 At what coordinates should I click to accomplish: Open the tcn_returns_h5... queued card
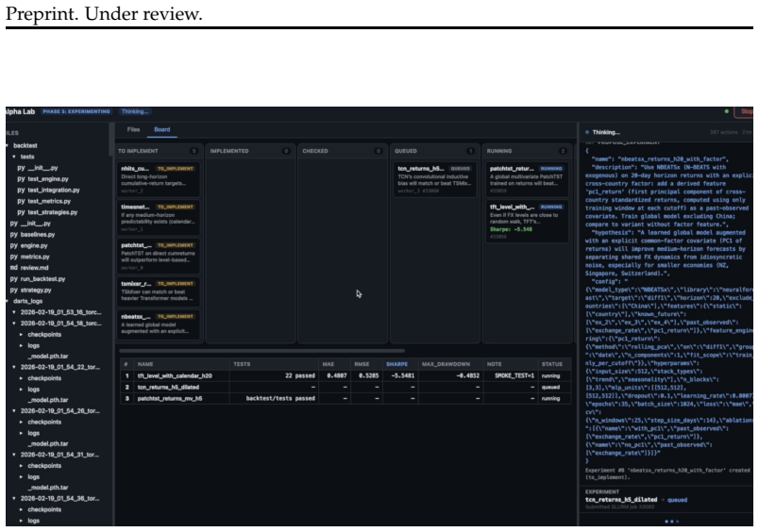pyautogui.click(x=434, y=179)
